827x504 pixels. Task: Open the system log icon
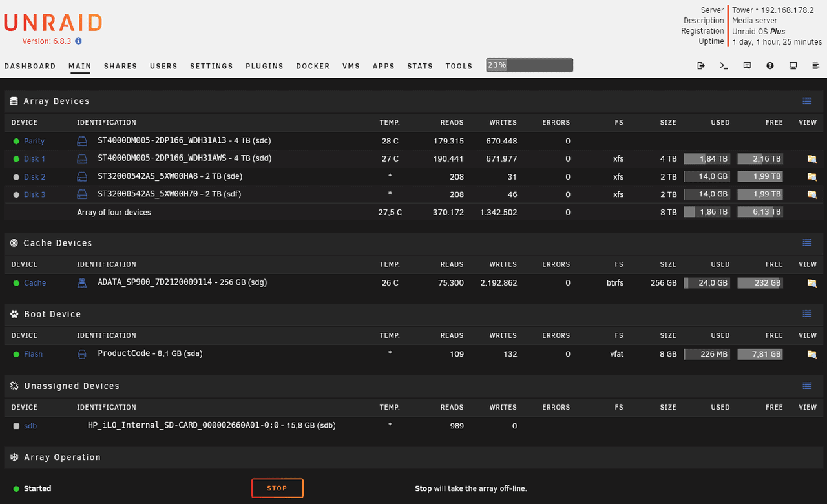(815, 66)
